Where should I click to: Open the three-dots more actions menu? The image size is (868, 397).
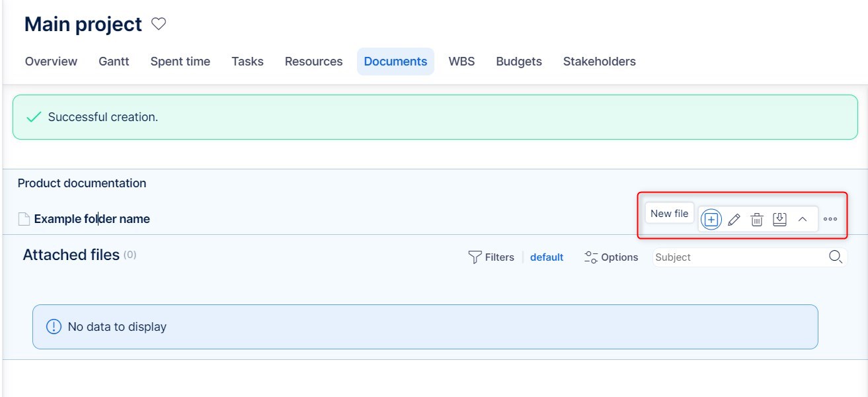(830, 220)
